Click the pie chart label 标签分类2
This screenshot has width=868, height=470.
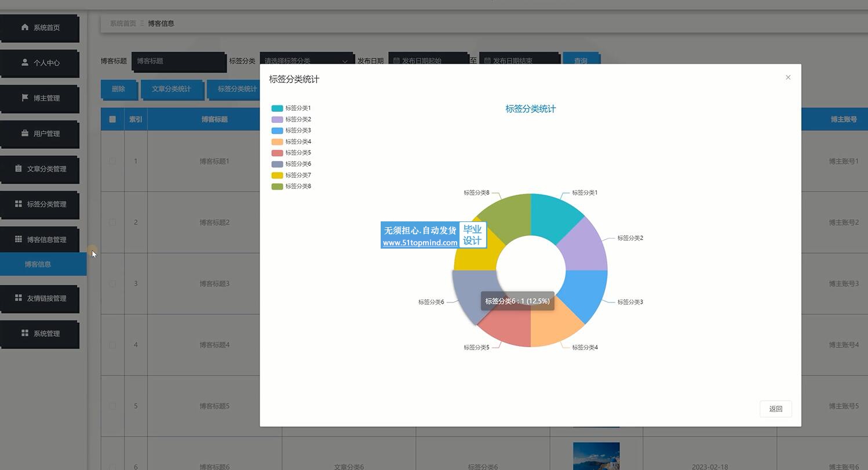(630, 238)
